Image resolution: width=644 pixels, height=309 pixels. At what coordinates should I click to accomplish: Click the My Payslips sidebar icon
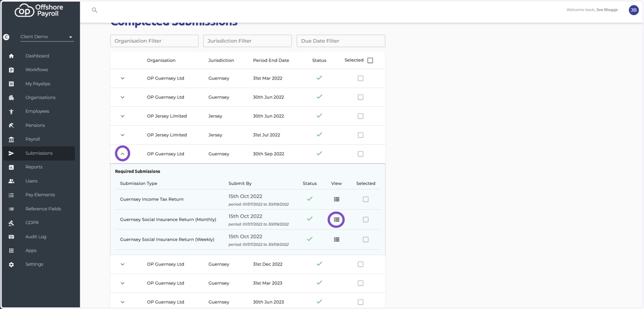coord(11,84)
